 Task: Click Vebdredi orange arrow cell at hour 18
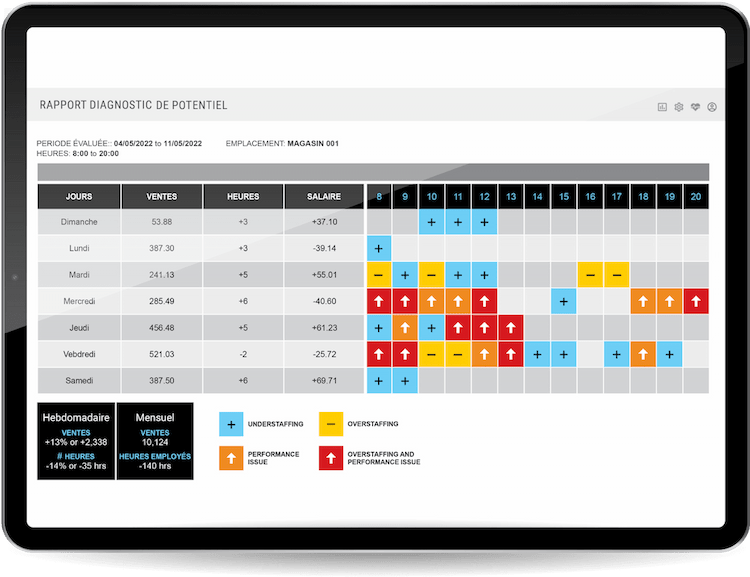(643, 355)
